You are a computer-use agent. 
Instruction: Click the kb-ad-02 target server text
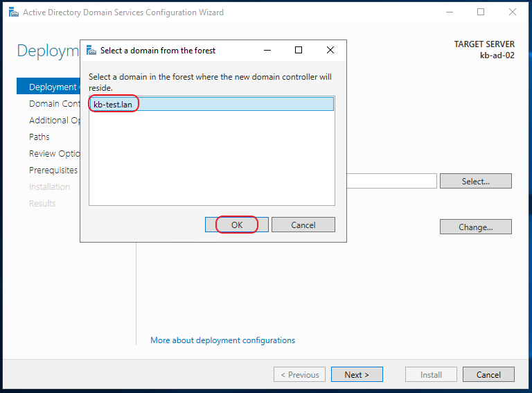pyautogui.click(x=497, y=55)
